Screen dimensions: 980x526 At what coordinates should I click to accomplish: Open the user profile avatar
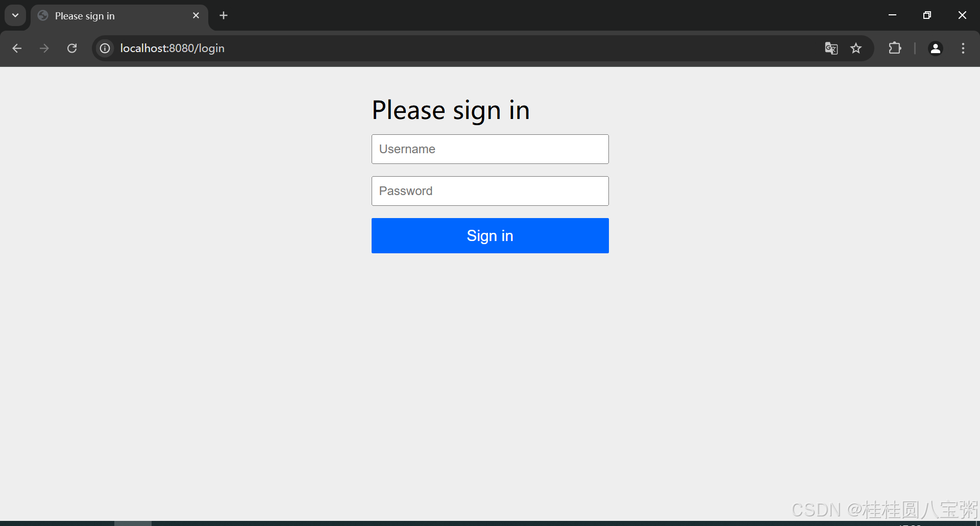click(x=936, y=48)
